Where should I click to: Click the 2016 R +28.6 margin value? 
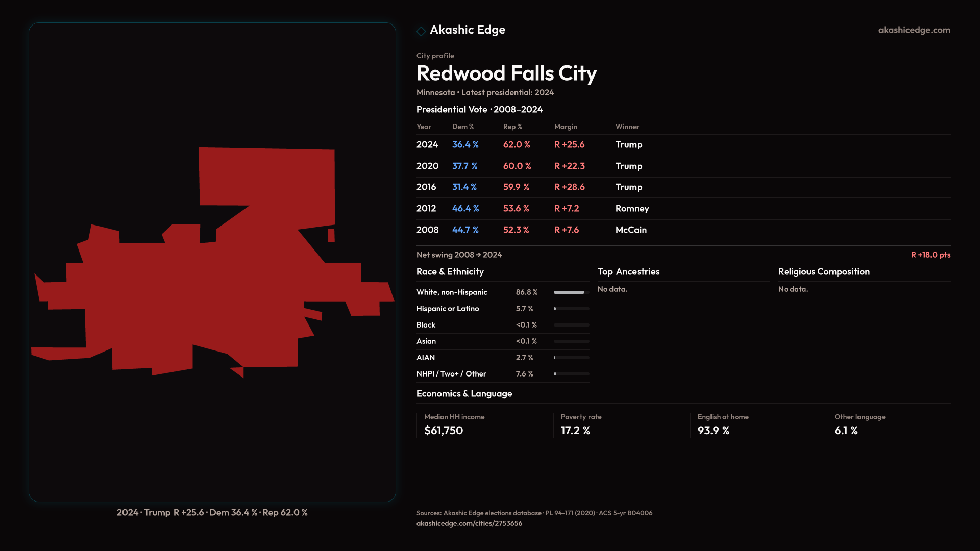click(569, 187)
